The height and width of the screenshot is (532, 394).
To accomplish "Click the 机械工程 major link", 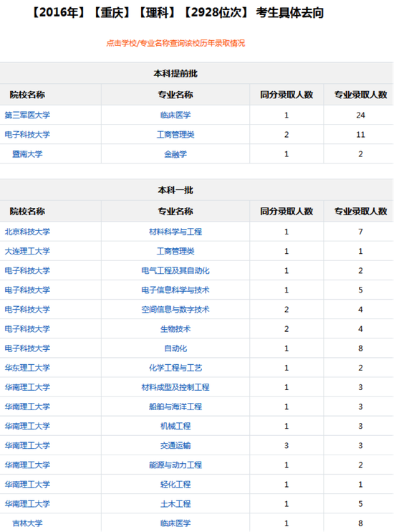I will [176, 425].
